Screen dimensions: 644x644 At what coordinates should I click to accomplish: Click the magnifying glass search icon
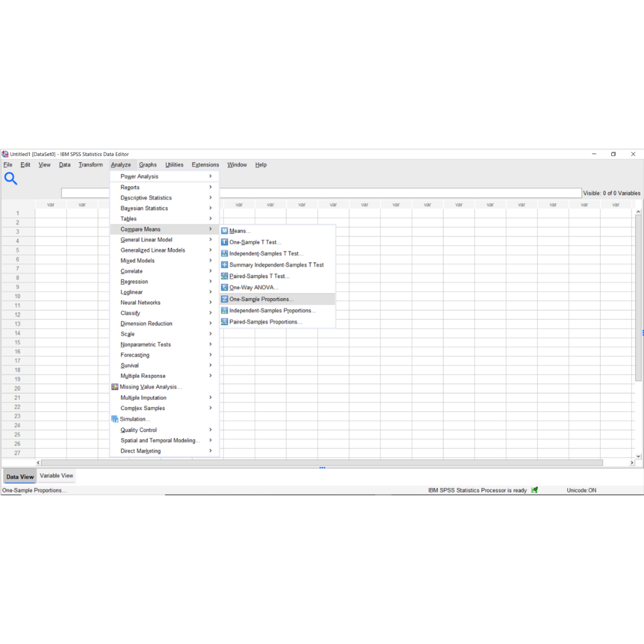(x=11, y=179)
